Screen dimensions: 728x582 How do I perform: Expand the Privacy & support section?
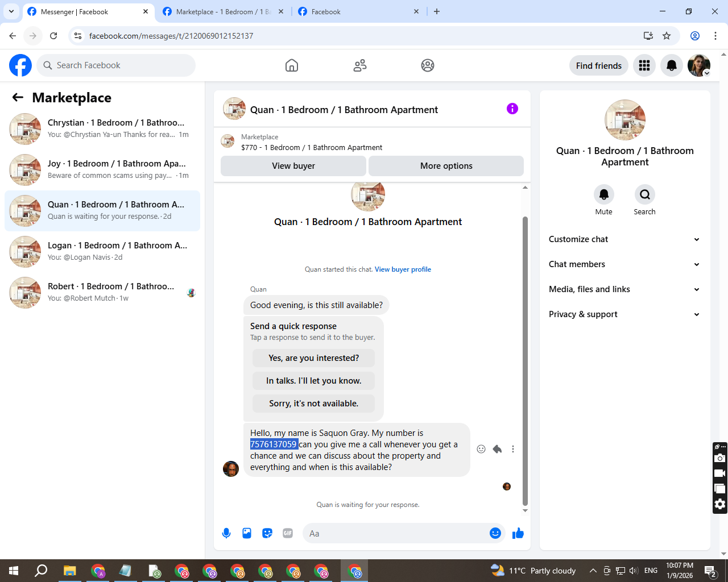[624, 314]
